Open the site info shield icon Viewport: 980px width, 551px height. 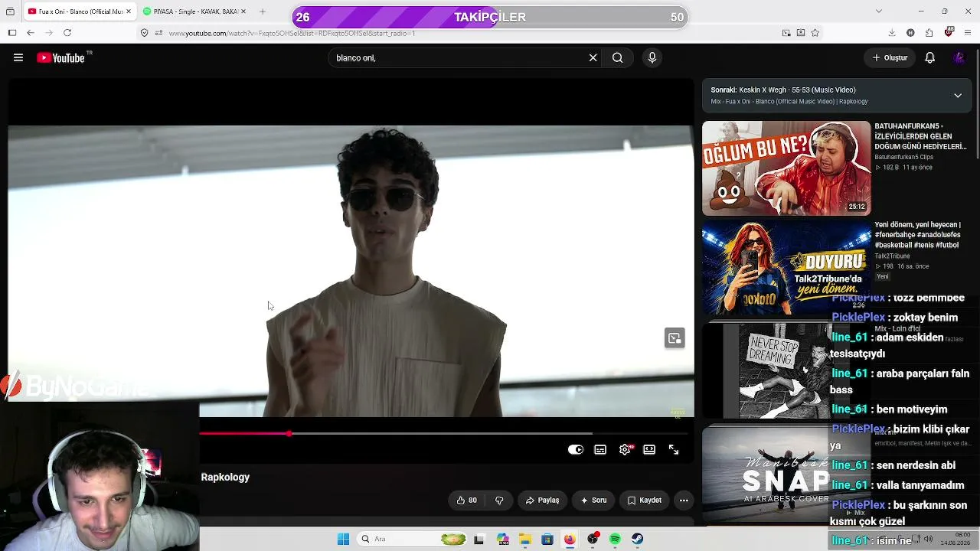coord(144,33)
